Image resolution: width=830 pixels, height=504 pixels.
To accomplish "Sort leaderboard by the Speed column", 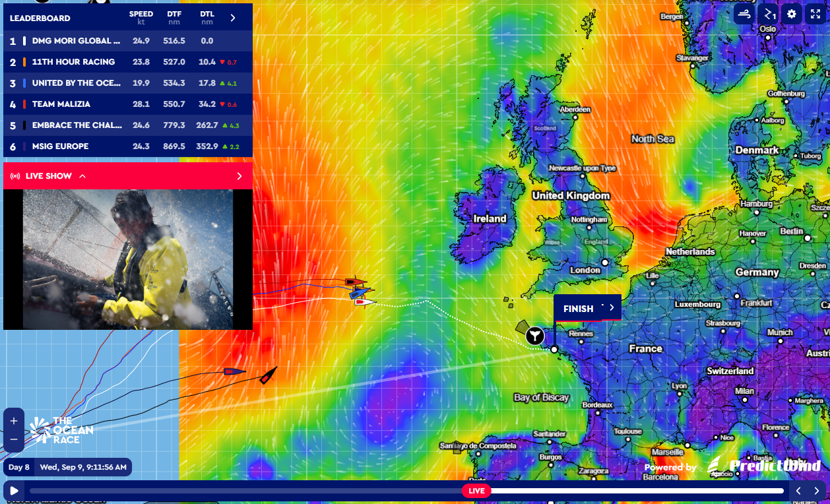I will pyautogui.click(x=141, y=18).
